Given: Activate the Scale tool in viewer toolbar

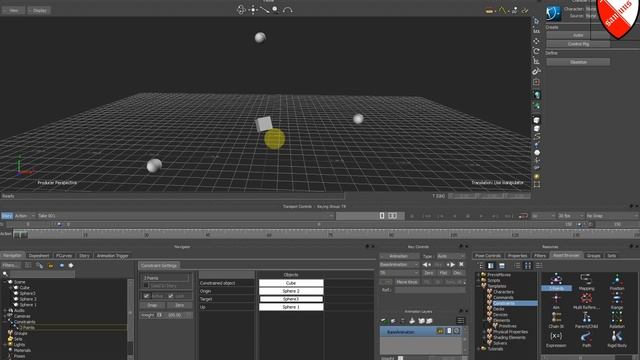Looking at the screenshot, I should (x=536, y=61).
